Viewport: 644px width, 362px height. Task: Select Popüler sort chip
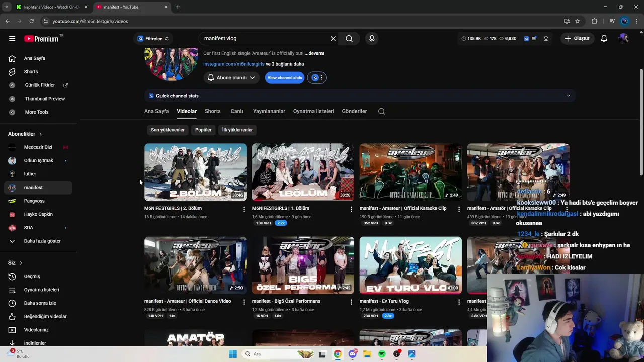coord(203,130)
